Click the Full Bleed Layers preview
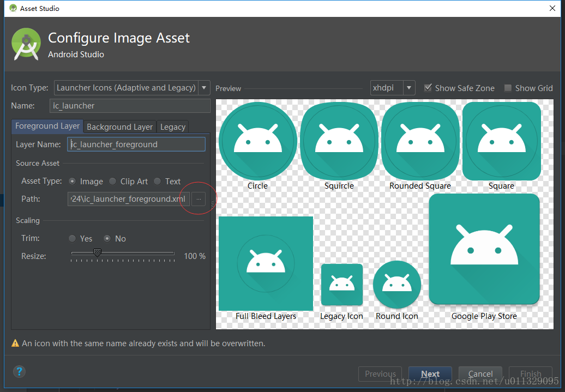The width and height of the screenshot is (565, 392). [266, 263]
